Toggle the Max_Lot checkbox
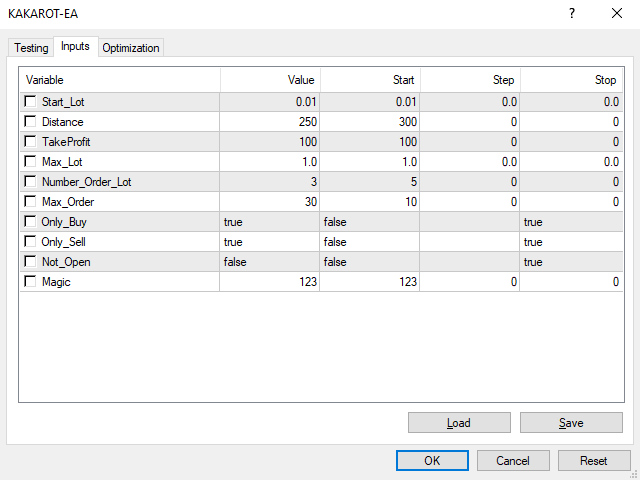Image resolution: width=640 pixels, height=480 pixels. pos(30,161)
